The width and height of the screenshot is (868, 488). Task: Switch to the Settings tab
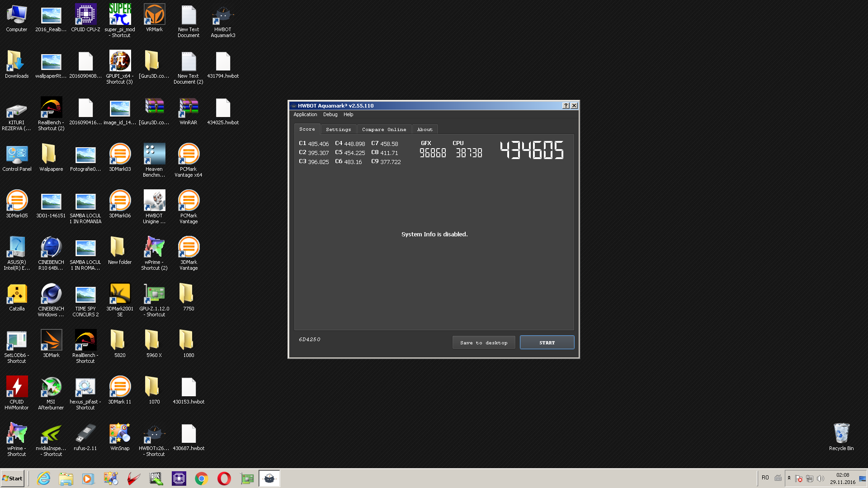point(338,129)
